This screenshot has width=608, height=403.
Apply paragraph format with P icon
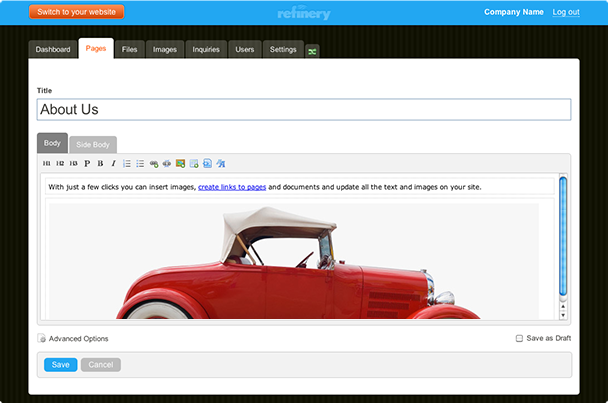[x=87, y=164]
